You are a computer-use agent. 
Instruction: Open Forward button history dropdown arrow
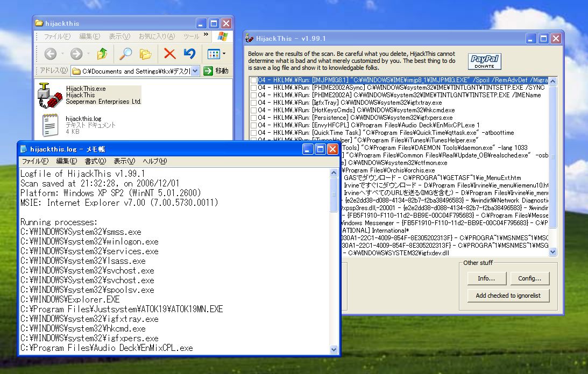tap(88, 54)
